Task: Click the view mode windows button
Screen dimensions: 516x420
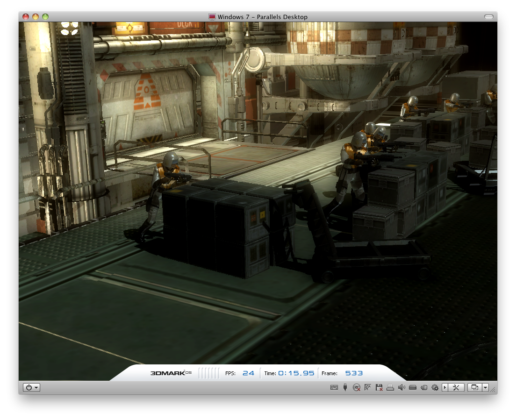Action: pos(475,387)
